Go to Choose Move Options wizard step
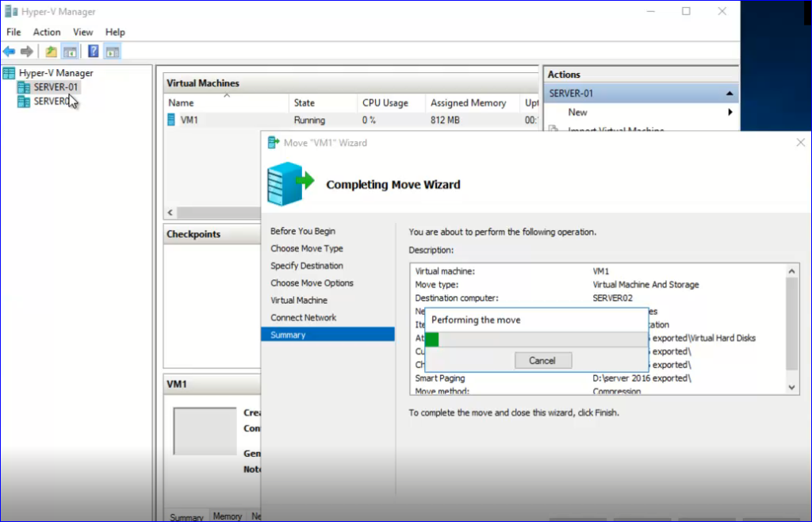Screen dimensions: 812x522 coord(312,282)
